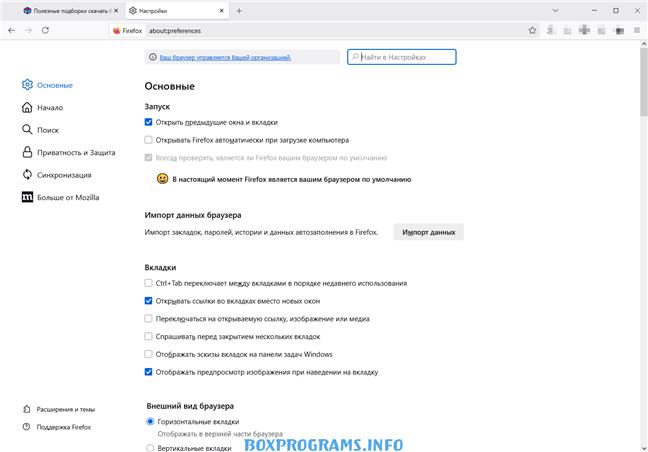Close the Настройки tab
Viewport: 648px width, 452px height.
pyautogui.click(x=222, y=11)
